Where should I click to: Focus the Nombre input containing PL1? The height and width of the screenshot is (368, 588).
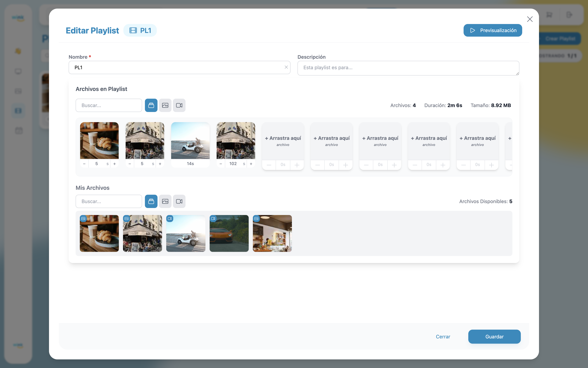click(179, 67)
